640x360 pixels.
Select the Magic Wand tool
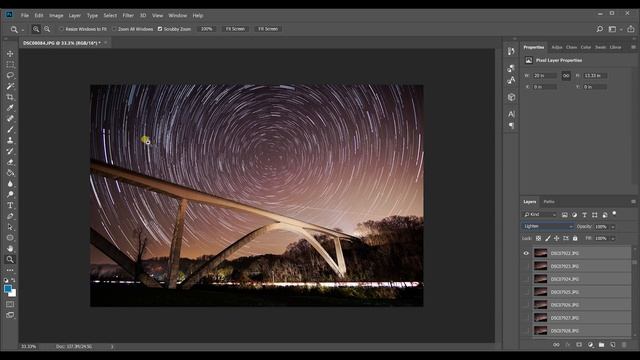[x=10, y=86]
